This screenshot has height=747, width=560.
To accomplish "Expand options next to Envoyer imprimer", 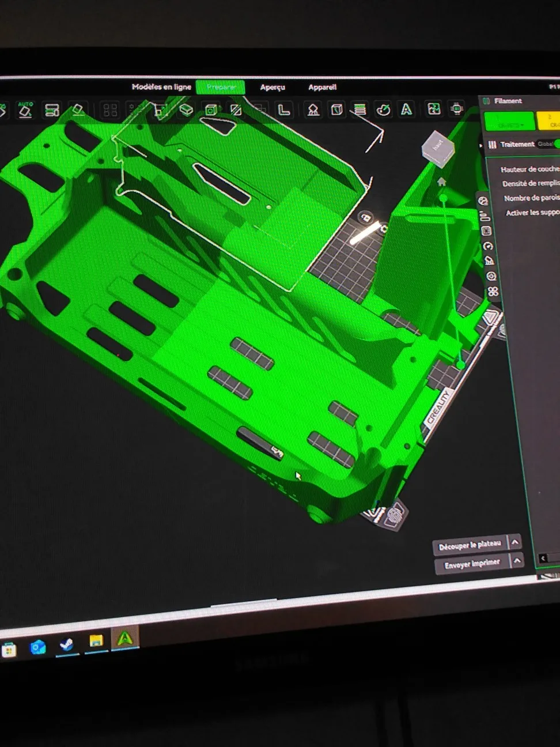I will click(517, 560).
